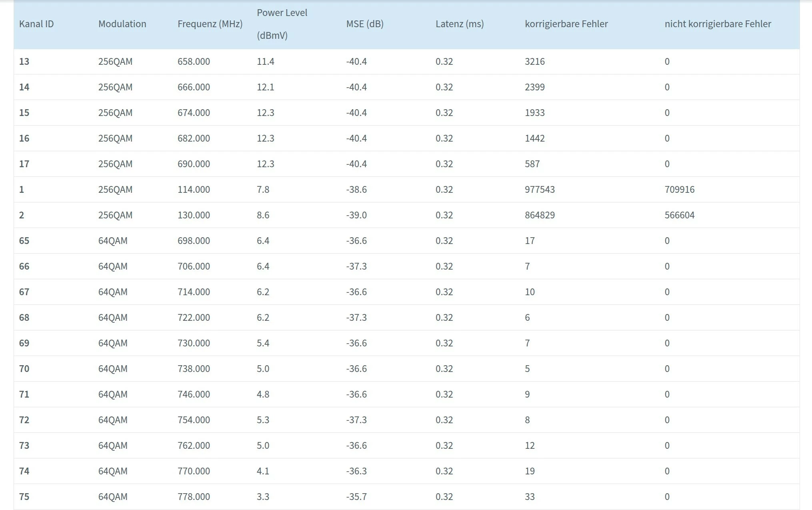The image size is (812, 510).
Task: Click the Modulation column header
Action: [122, 24]
